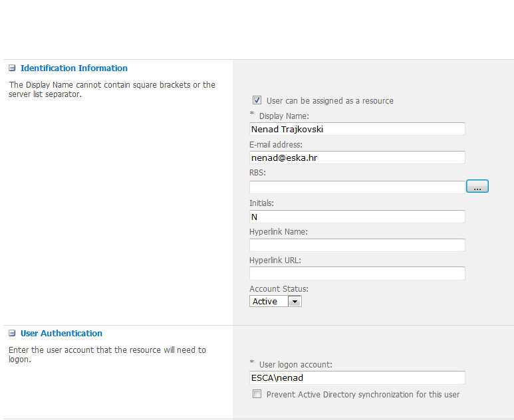This screenshot has width=514, height=420.
Task: Enable Prevent Active Directory synchronization checkbox
Action: [x=257, y=394]
